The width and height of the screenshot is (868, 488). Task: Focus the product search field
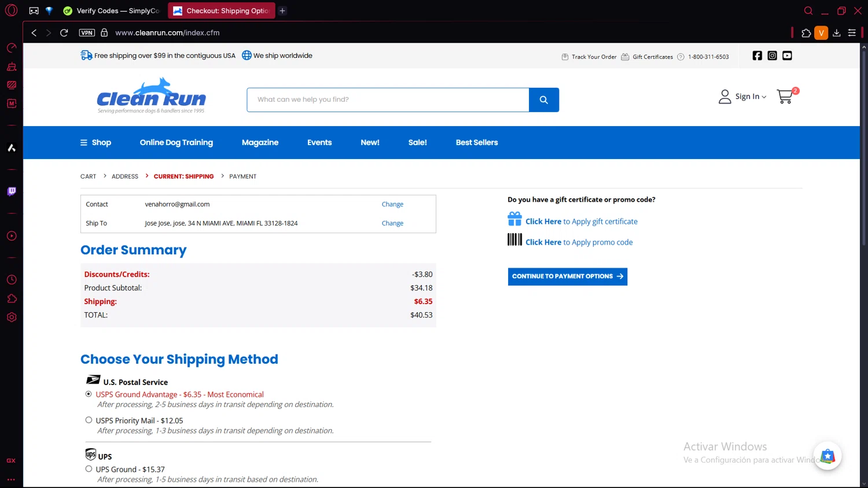[x=388, y=100]
